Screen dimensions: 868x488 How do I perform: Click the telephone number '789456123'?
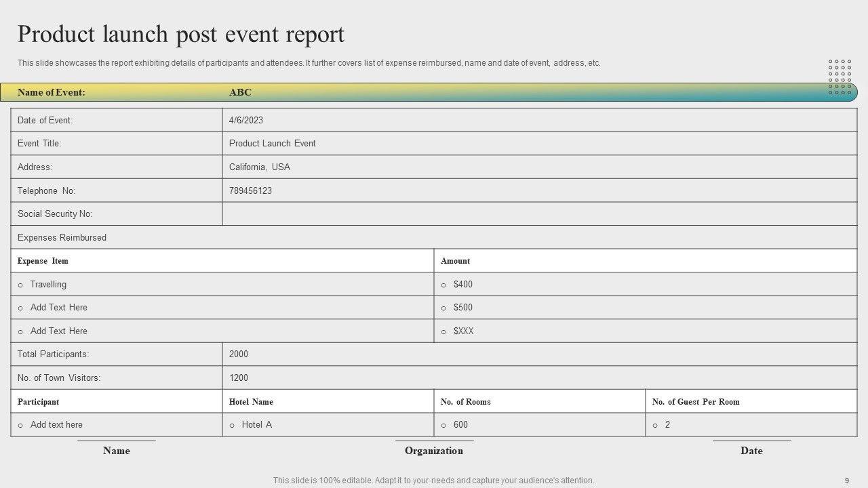250,190
